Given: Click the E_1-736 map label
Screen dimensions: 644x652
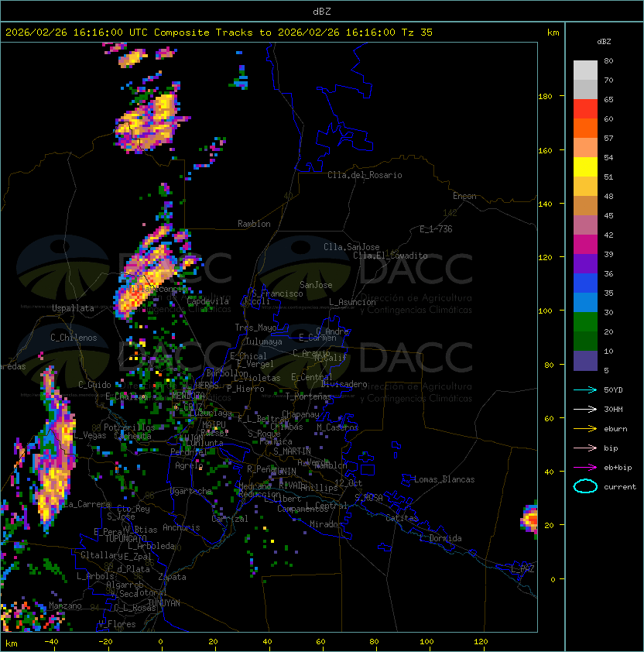Looking at the screenshot, I should coord(436,229).
